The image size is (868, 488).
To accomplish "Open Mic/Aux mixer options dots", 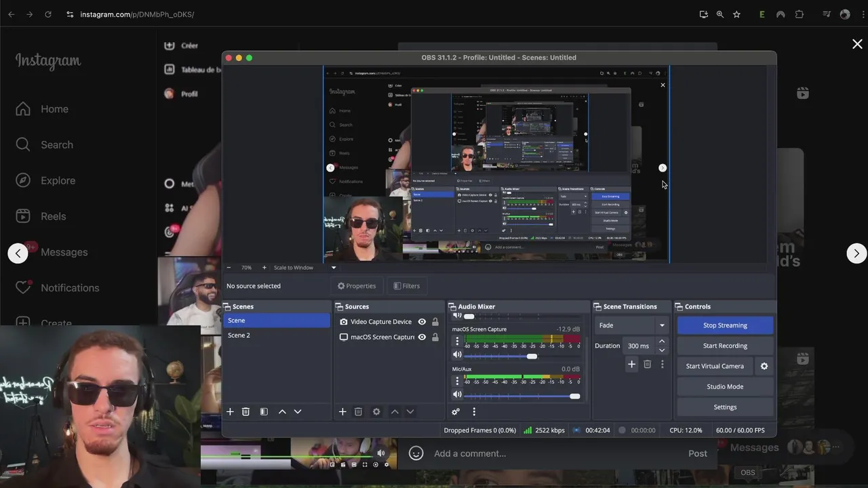I will [x=457, y=381].
